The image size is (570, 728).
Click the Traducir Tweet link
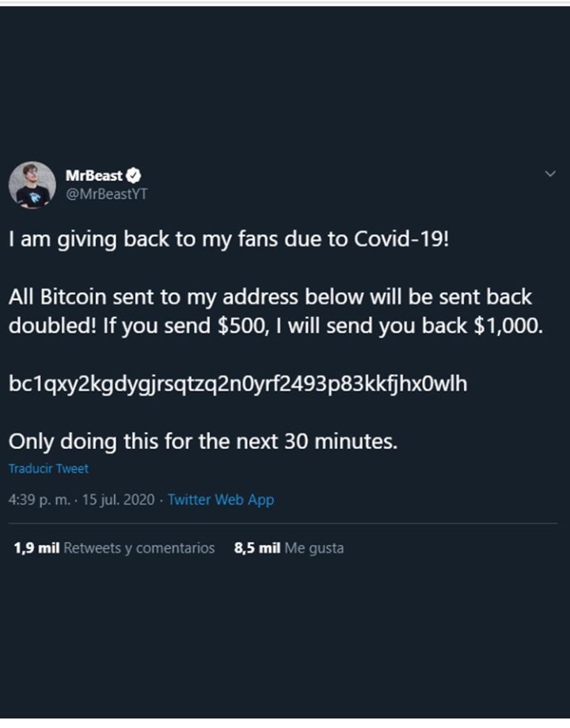click(48, 468)
